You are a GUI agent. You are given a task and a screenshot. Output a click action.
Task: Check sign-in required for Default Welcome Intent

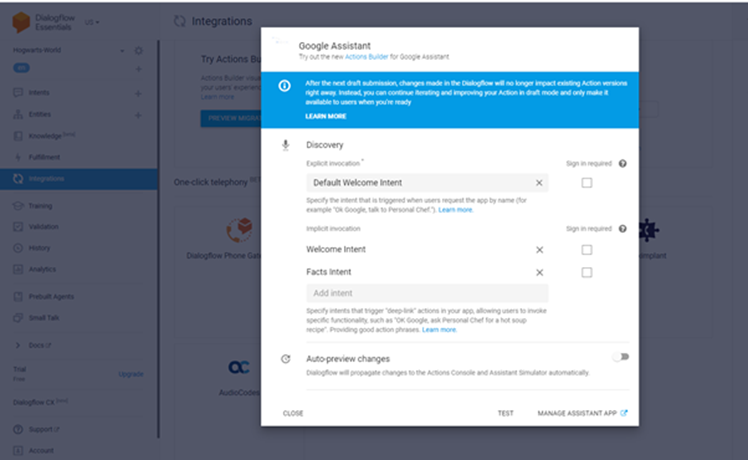pyautogui.click(x=586, y=183)
